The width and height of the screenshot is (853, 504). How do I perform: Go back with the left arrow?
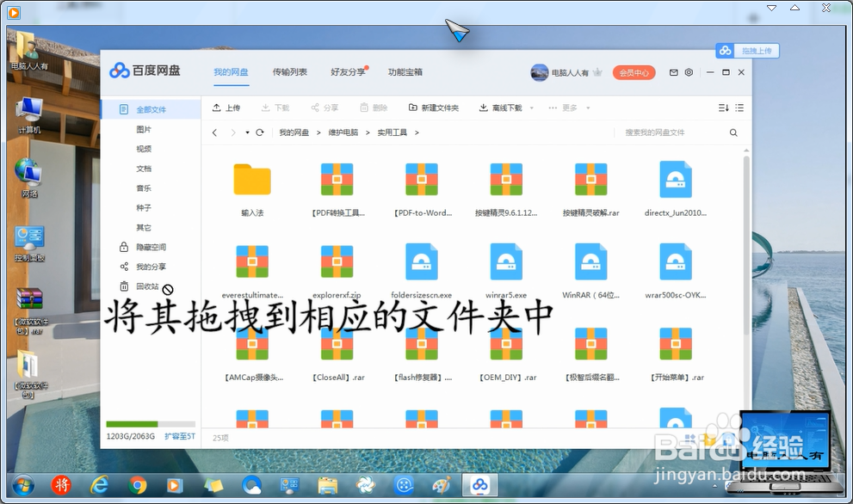215,132
